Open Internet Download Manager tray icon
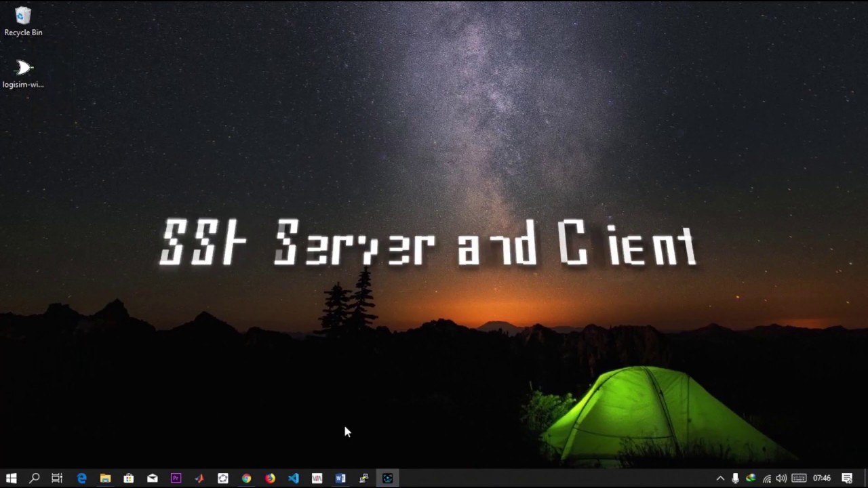This screenshot has width=868, height=488. tap(751, 479)
